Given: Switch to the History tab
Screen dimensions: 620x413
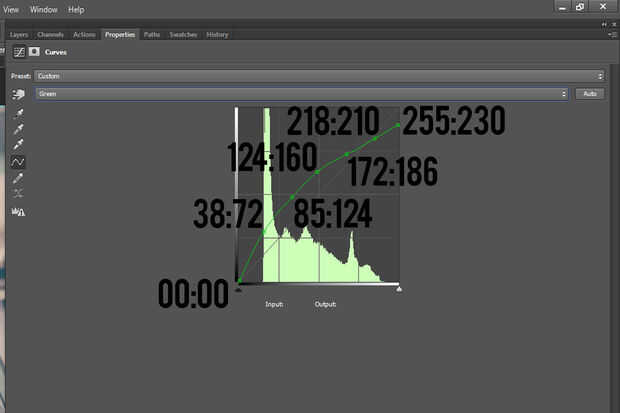Looking at the screenshot, I should pos(217,35).
